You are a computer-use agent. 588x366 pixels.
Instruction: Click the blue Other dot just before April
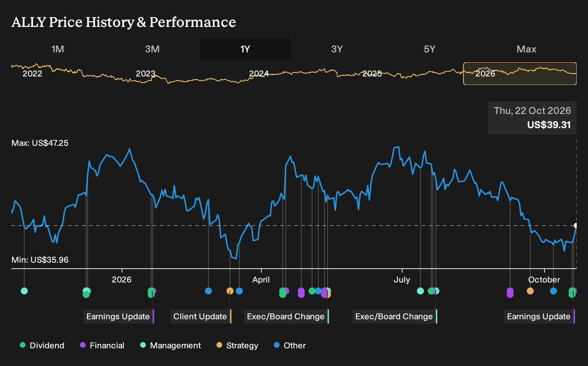239,291
